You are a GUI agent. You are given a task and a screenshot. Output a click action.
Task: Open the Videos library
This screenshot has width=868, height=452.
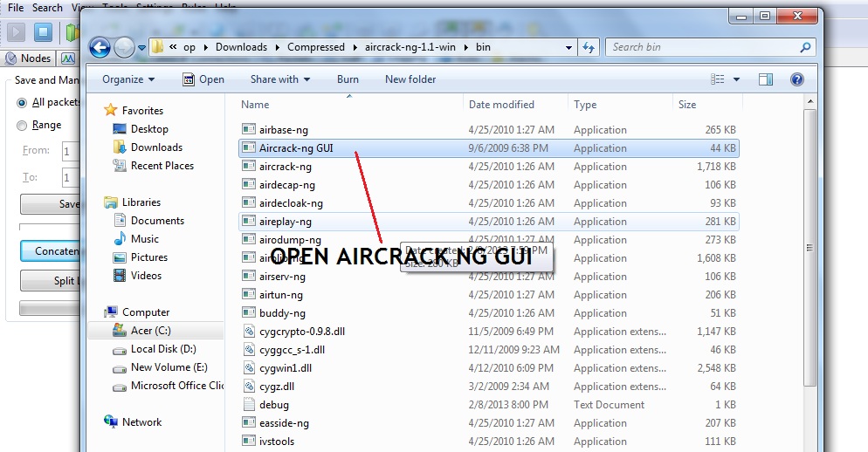(x=146, y=276)
